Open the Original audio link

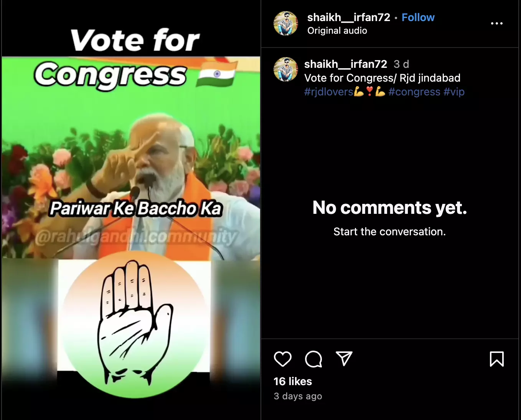coord(337,31)
